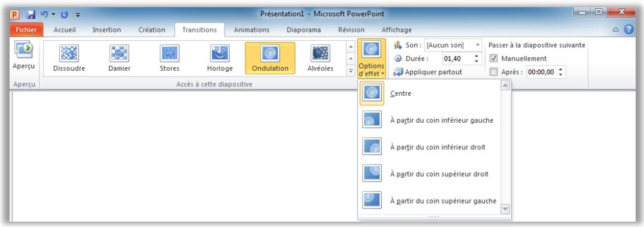Switch to the Accueil tab
The height and width of the screenshot is (227, 644).
(x=65, y=29)
